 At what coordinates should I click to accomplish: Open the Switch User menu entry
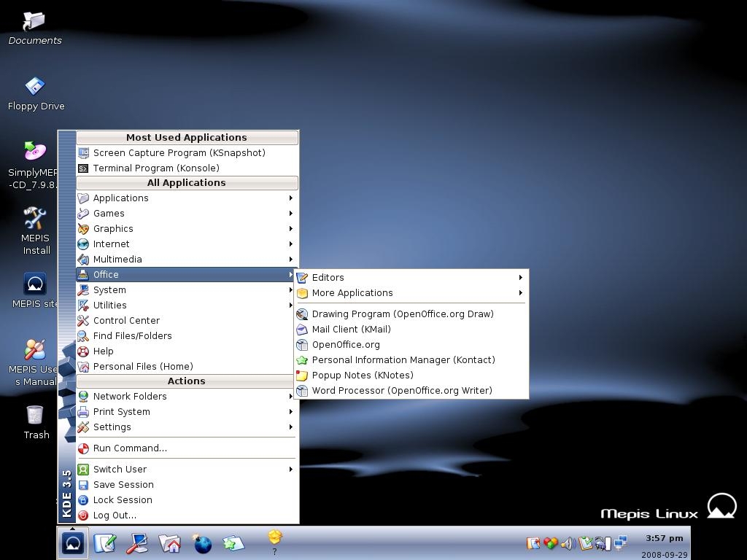187,469
